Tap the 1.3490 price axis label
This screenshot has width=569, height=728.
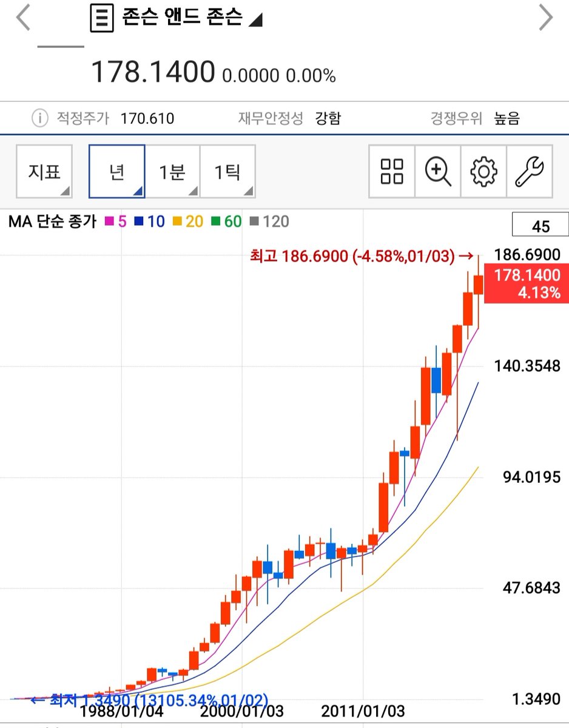(536, 699)
